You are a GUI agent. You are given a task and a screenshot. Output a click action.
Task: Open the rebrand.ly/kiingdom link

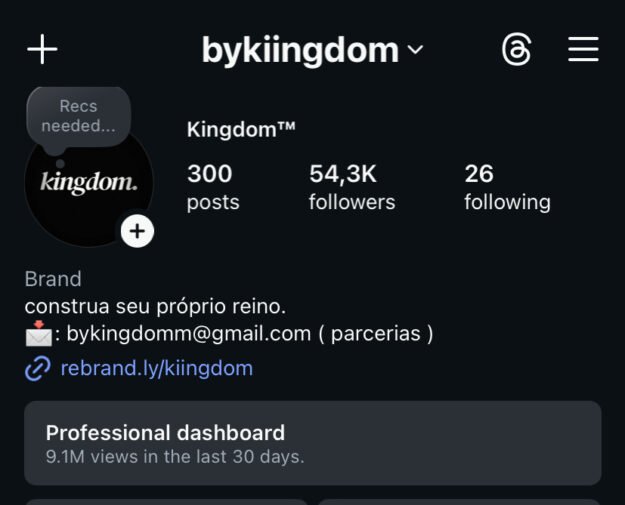[x=156, y=368]
